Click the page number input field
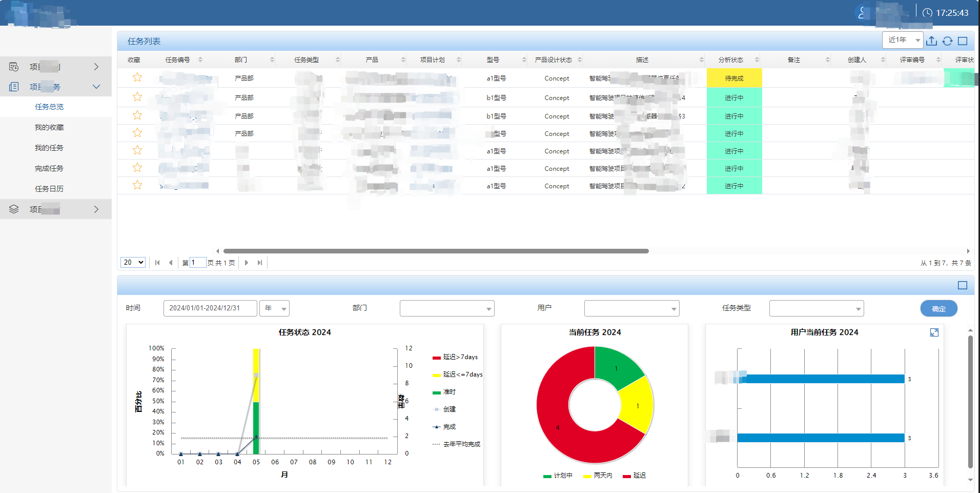The image size is (980, 493). coord(198,263)
